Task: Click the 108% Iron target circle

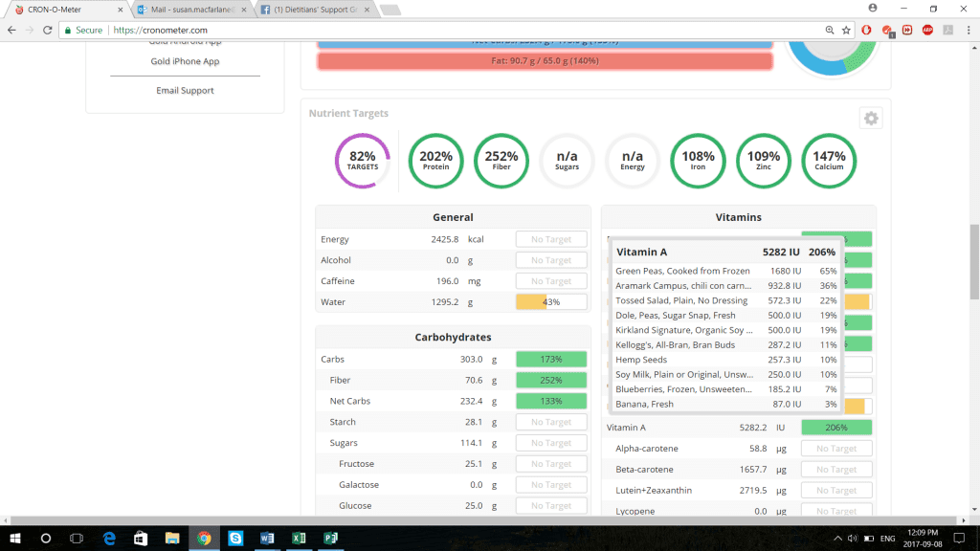Action: 698,161
